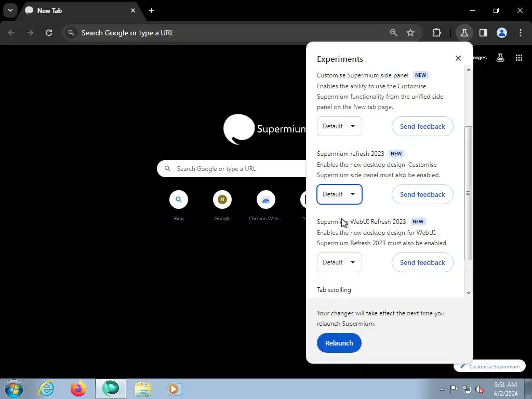Image resolution: width=532 pixels, height=399 pixels.
Task: Open Supermium WebUI Refresh 2023 Default dropdown
Action: coord(339,262)
